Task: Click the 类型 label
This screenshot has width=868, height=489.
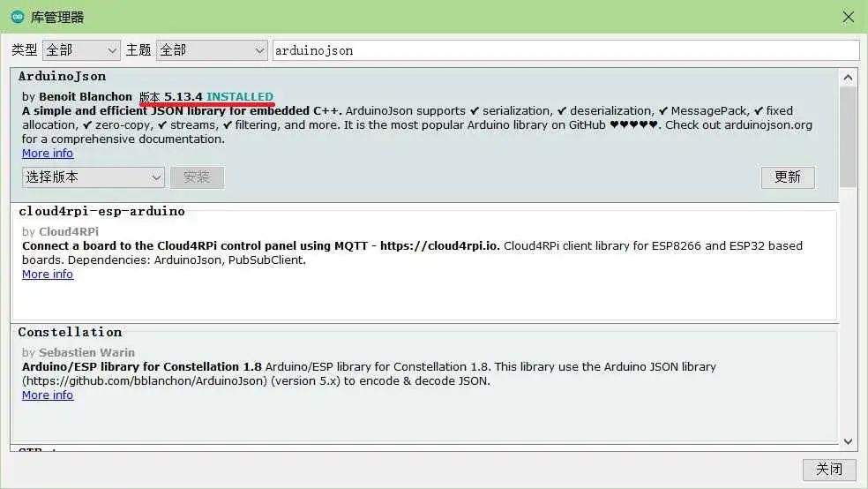Action: coord(25,50)
